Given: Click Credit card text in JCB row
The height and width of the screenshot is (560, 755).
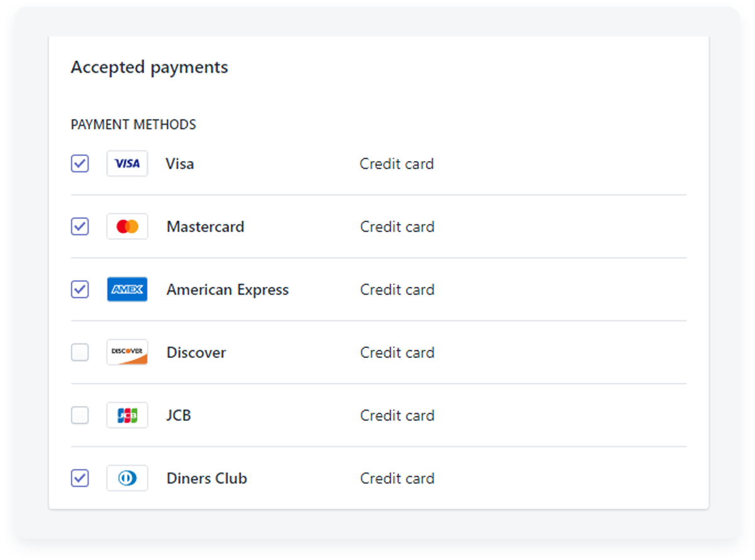Looking at the screenshot, I should (397, 415).
